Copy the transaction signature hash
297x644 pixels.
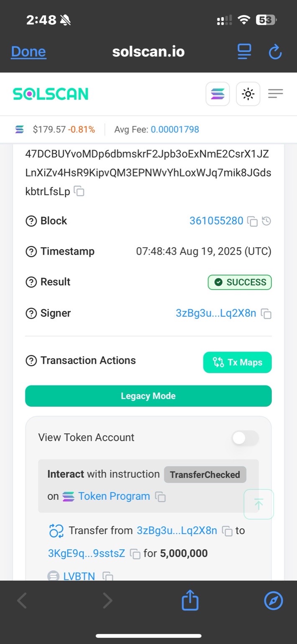[79, 191]
